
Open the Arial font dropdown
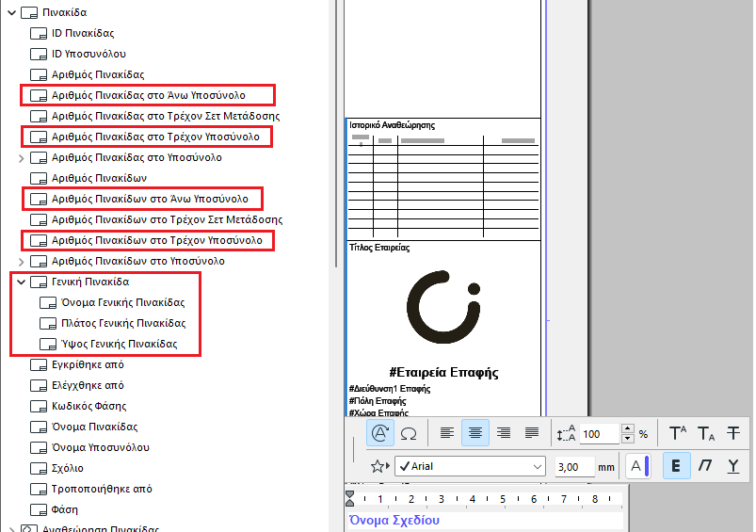pyautogui.click(x=470, y=466)
